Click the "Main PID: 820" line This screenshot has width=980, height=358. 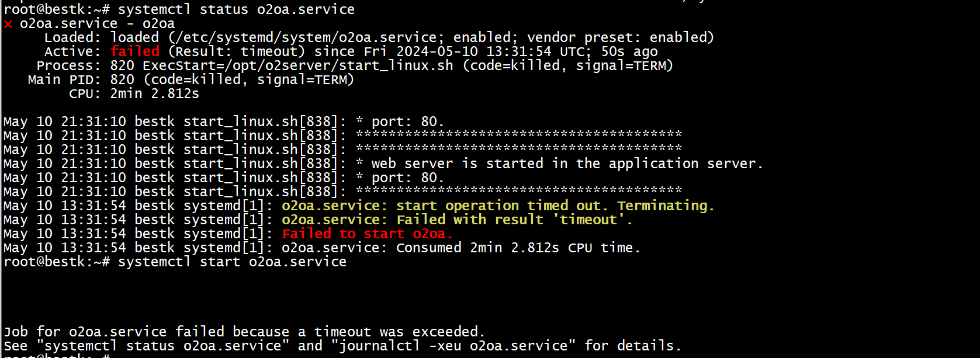[191, 79]
